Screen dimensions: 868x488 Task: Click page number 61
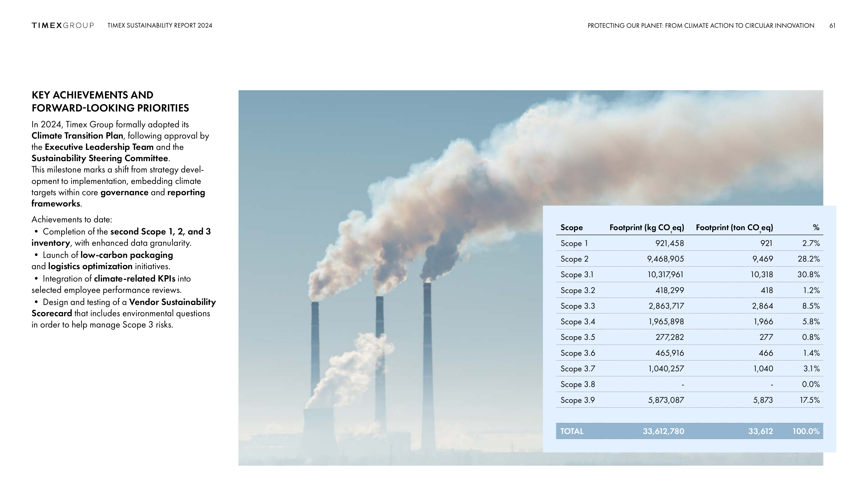coord(832,26)
